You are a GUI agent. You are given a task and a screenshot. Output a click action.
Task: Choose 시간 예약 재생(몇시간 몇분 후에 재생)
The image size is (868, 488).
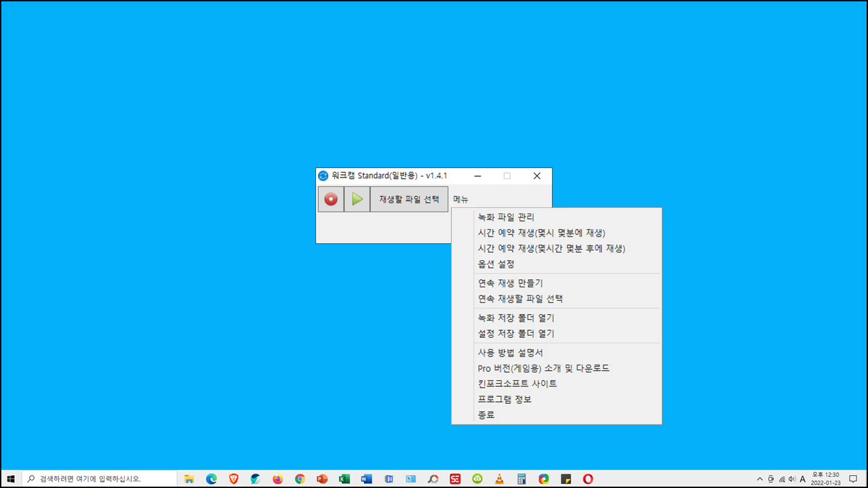coord(556,248)
